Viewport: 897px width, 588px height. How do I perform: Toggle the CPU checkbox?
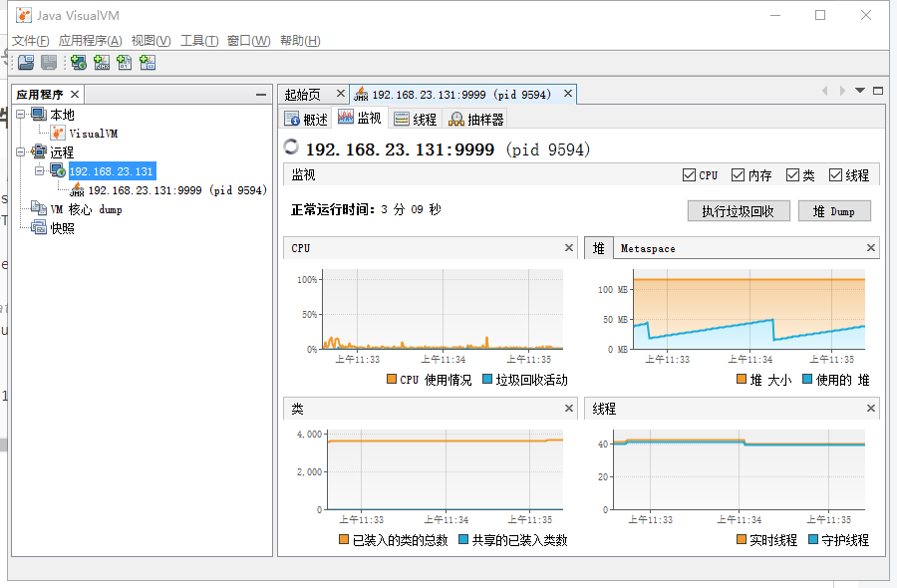690,175
